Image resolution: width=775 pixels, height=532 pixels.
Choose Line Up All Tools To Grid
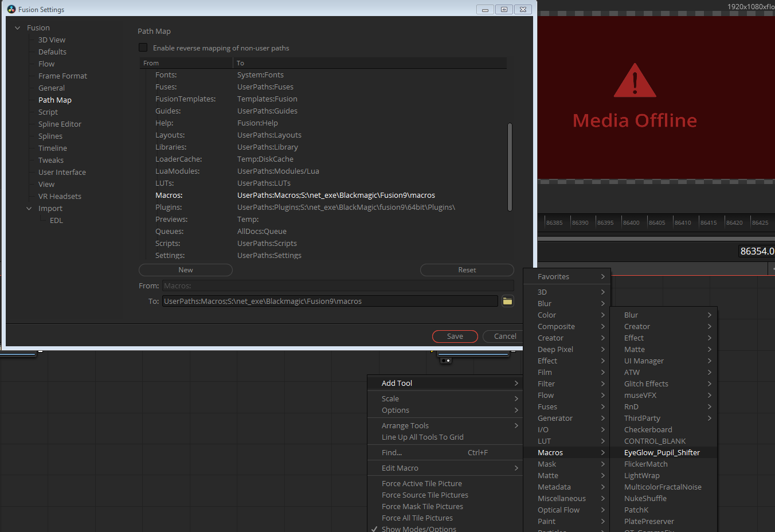[x=445, y=437]
